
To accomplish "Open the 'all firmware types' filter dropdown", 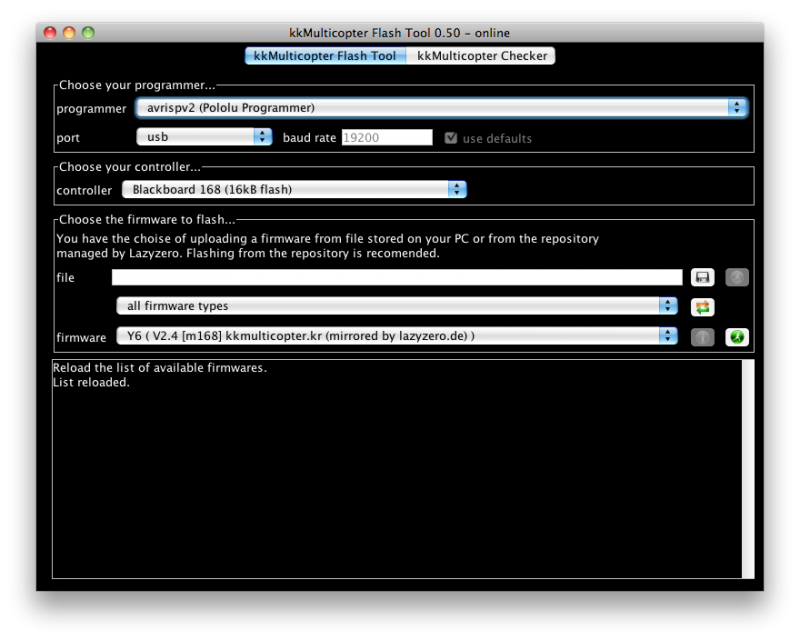I will [x=396, y=306].
